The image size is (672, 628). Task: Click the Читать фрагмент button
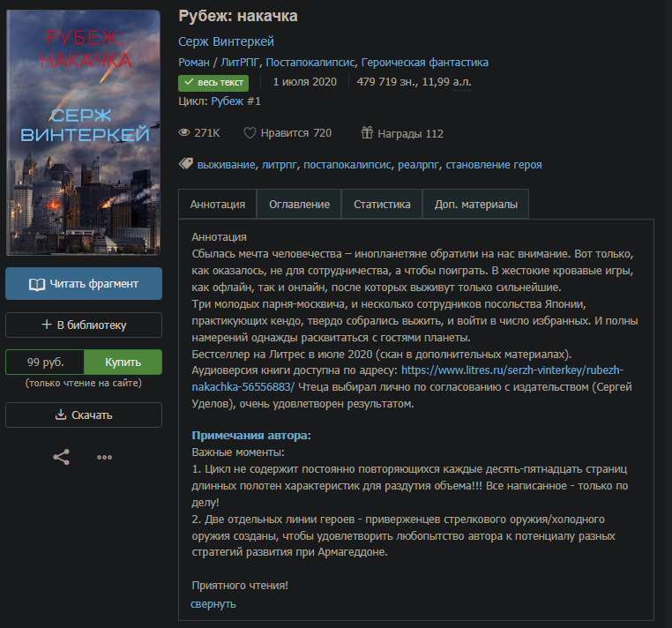pos(84,284)
